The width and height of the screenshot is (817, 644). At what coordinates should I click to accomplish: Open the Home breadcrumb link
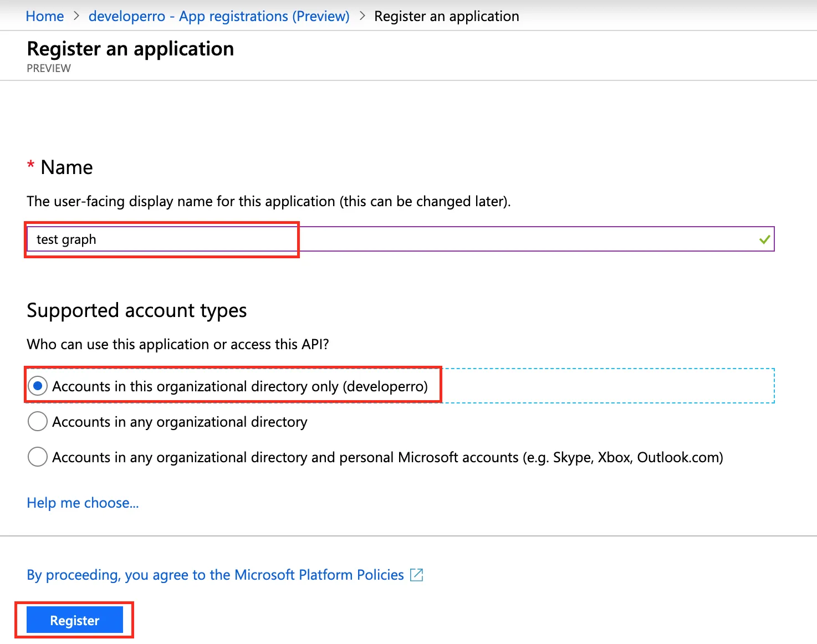pyautogui.click(x=44, y=16)
